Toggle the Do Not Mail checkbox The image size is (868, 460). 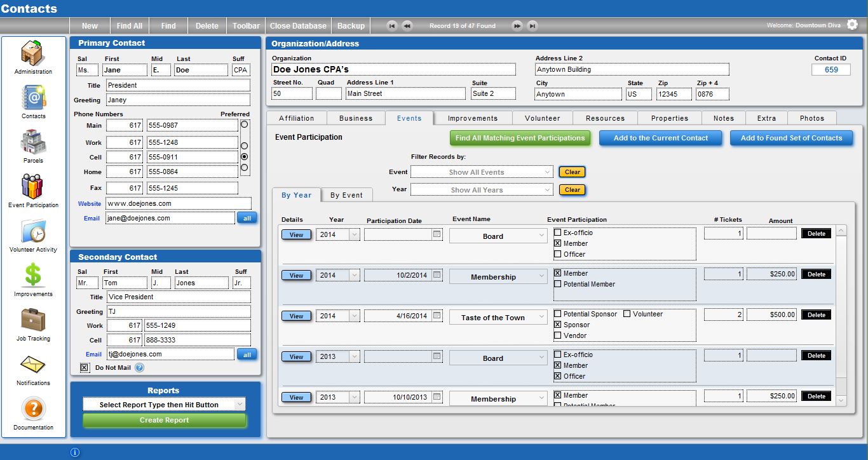85,367
